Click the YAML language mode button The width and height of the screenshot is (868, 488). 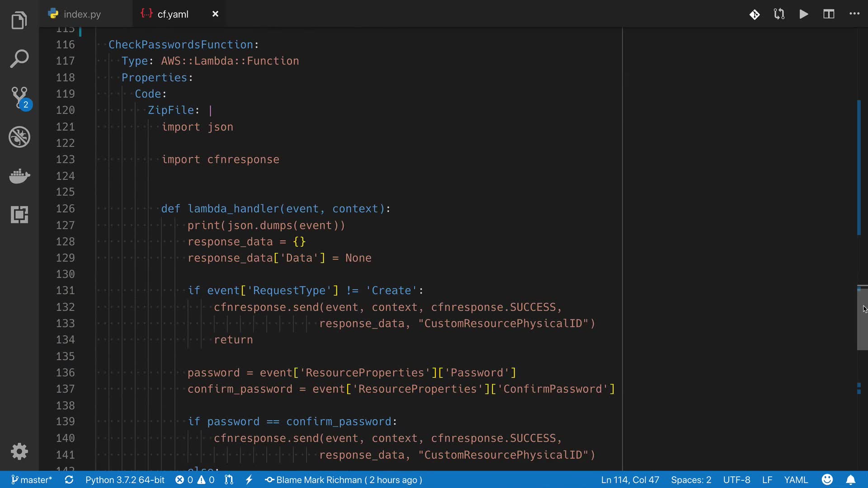point(796,480)
